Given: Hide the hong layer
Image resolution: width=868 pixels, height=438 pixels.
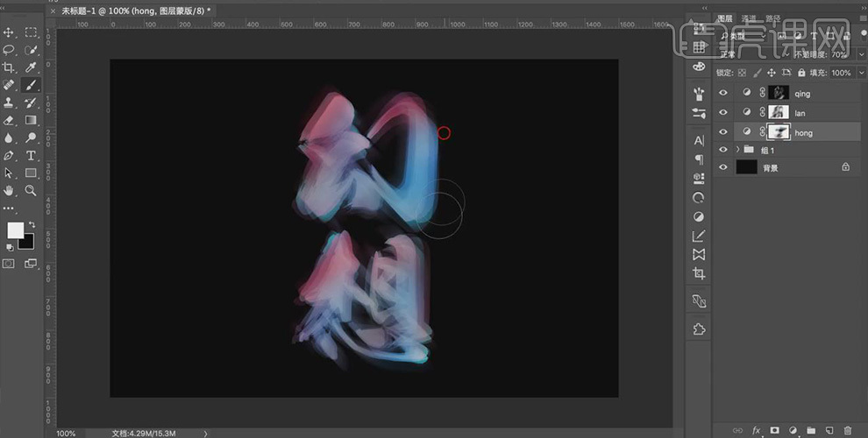Looking at the screenshot, I should tap(723, 131).
